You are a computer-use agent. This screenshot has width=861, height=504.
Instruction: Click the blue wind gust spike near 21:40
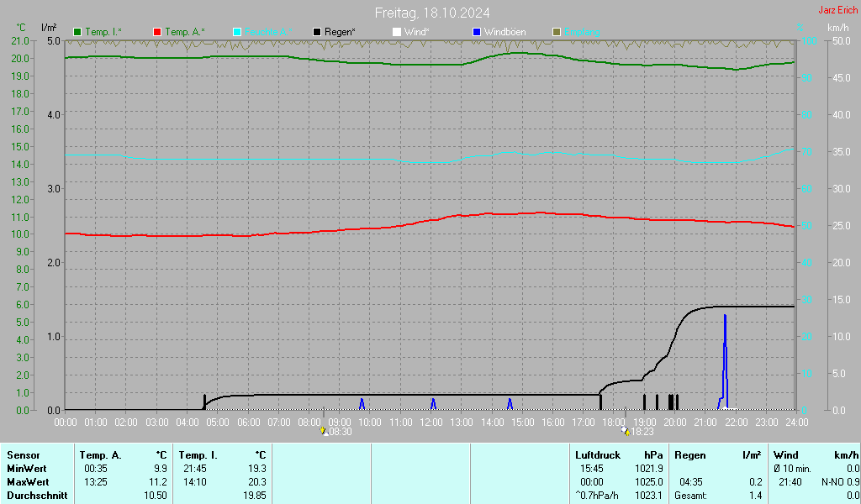(726, 362)
